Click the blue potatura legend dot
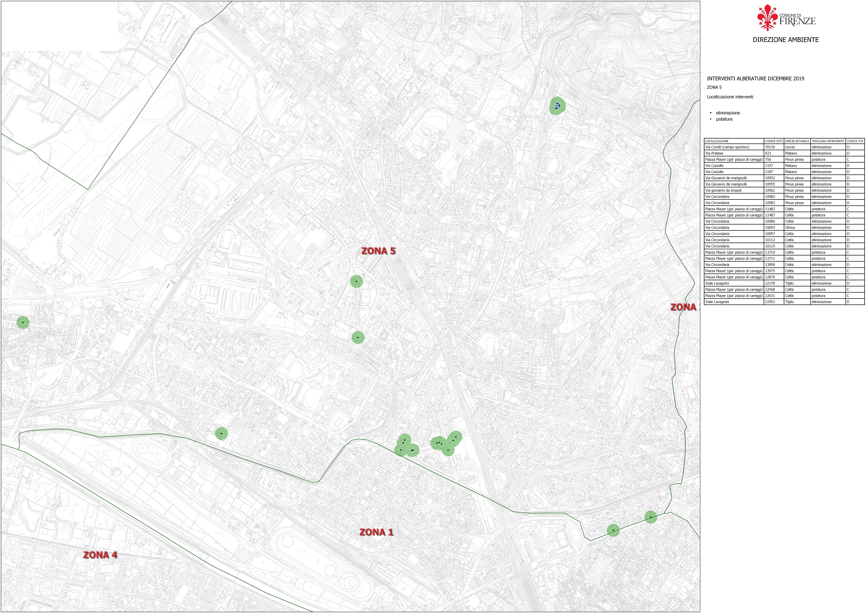The image size is (868, 613). pos(711,119)
